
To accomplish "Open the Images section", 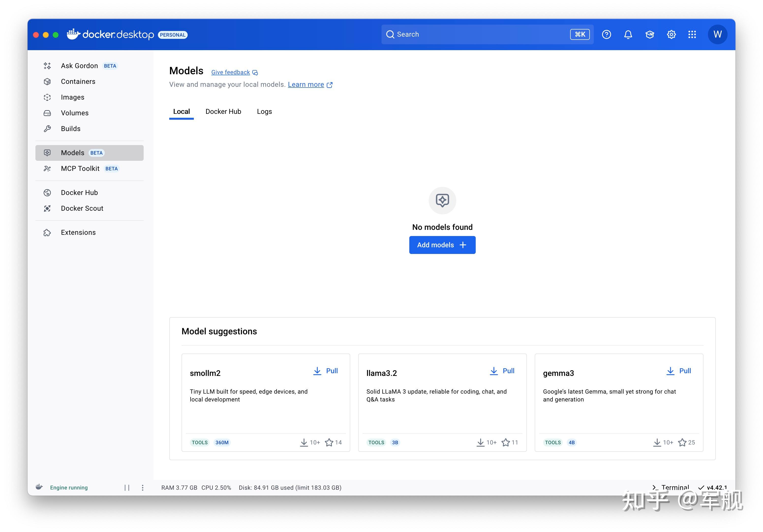I will pyautogui.click(x=72, y=97).
